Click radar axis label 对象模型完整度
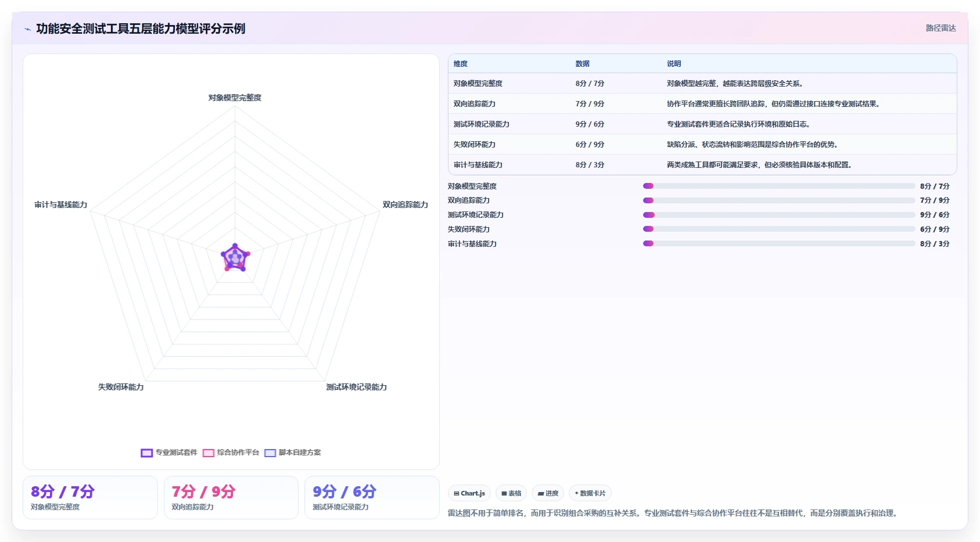The height and width of the screenshot is (542, 980). coord(235,98)
